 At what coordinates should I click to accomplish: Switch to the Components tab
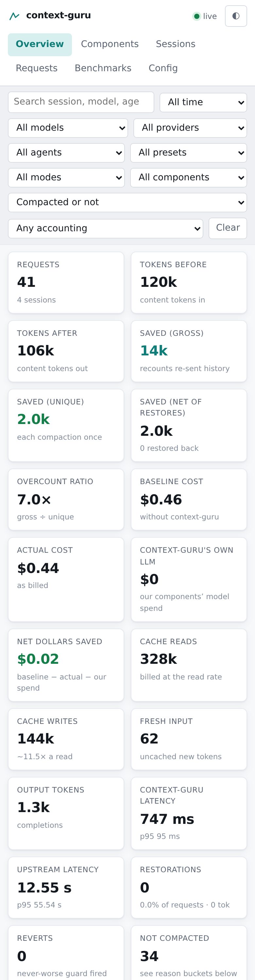point(110,44)
